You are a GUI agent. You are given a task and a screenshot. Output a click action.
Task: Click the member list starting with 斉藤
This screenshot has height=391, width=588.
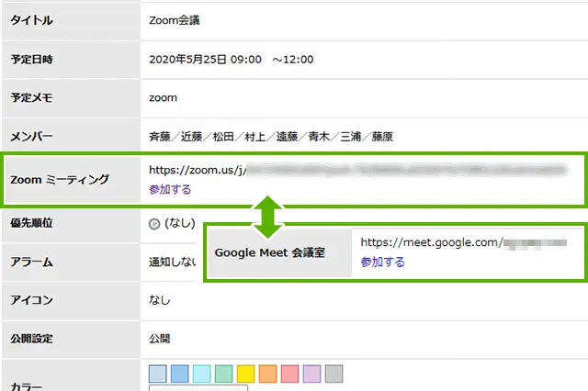(x=271, y=137)
